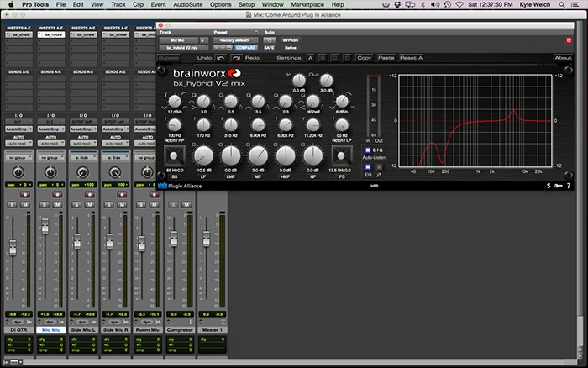588x368 pixels.
Task: Toggle the blue COMPARE button
Action: coord(246,48)
